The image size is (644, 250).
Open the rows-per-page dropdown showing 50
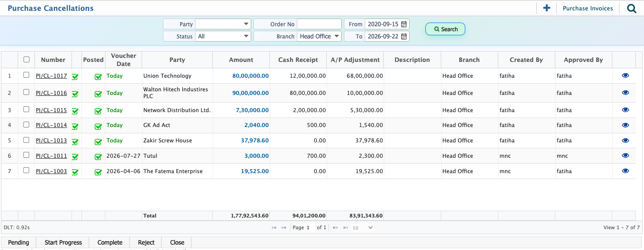(x=363, y=228)
